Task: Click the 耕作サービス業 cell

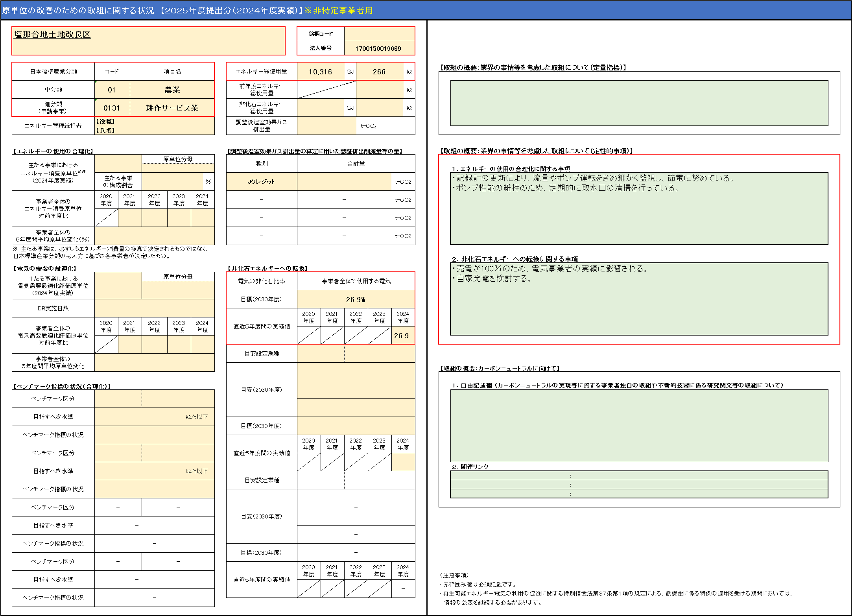Action: (172, 108)
